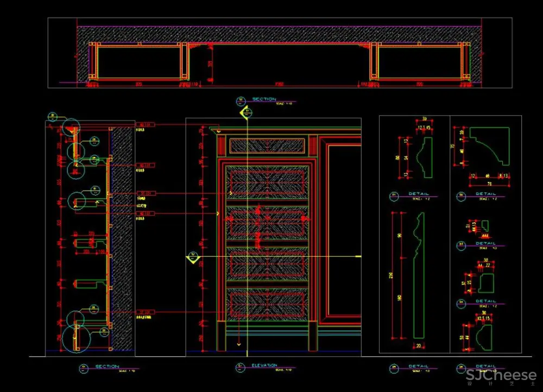
Task: Click the bottom-left SECTION title text
Action: coord(107,366)
